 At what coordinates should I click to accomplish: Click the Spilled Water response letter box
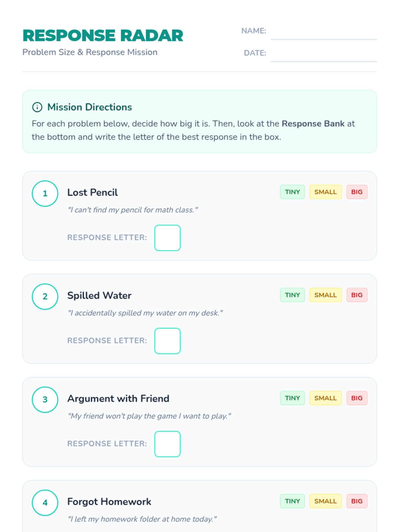coord(168,341)
